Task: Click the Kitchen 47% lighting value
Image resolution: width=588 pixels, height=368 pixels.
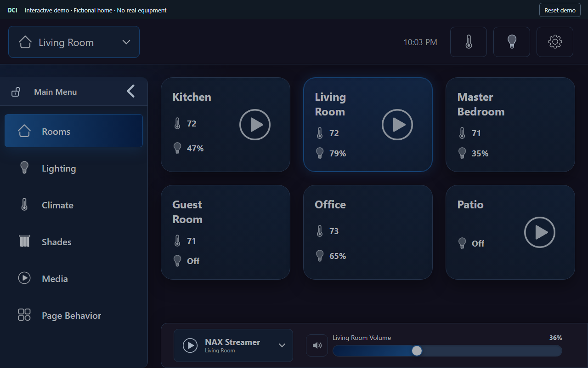Action: click(x=195, y=148)
